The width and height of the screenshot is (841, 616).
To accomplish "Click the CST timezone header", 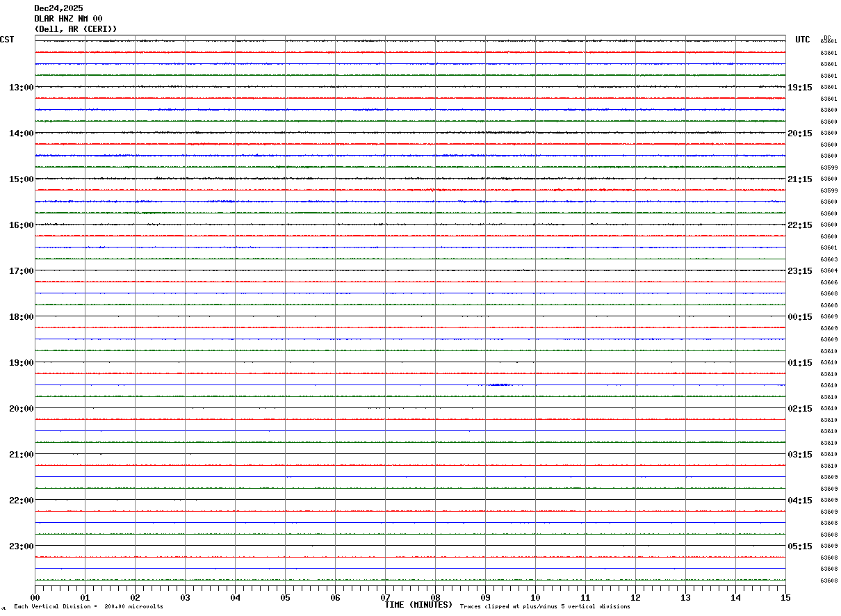I will (x=7, y=40).
